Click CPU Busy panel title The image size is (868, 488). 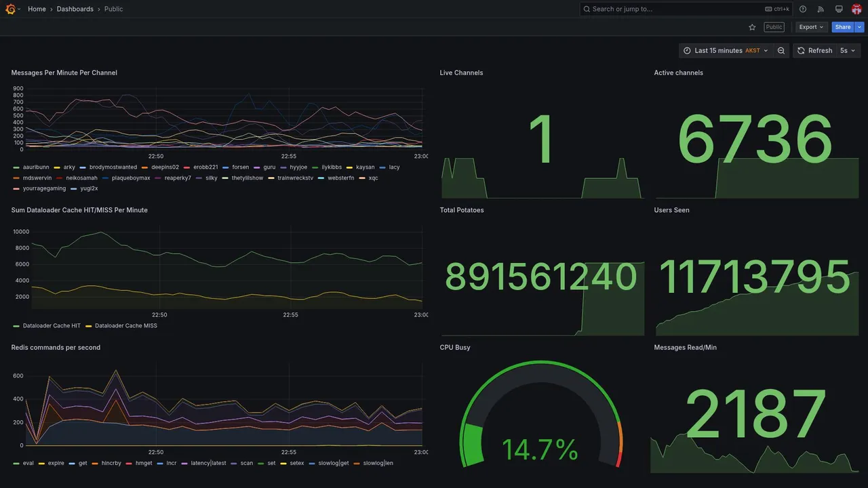tap(455, 348)
